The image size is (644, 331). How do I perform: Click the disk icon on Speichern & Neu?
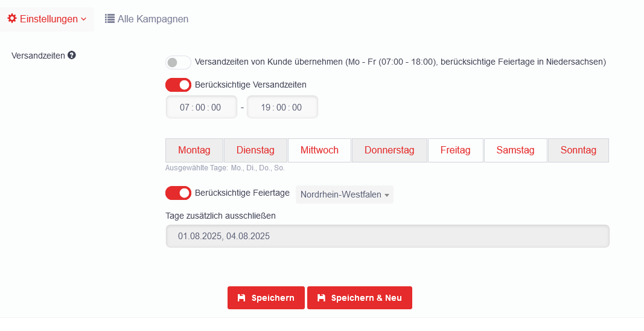pos(321,298)
